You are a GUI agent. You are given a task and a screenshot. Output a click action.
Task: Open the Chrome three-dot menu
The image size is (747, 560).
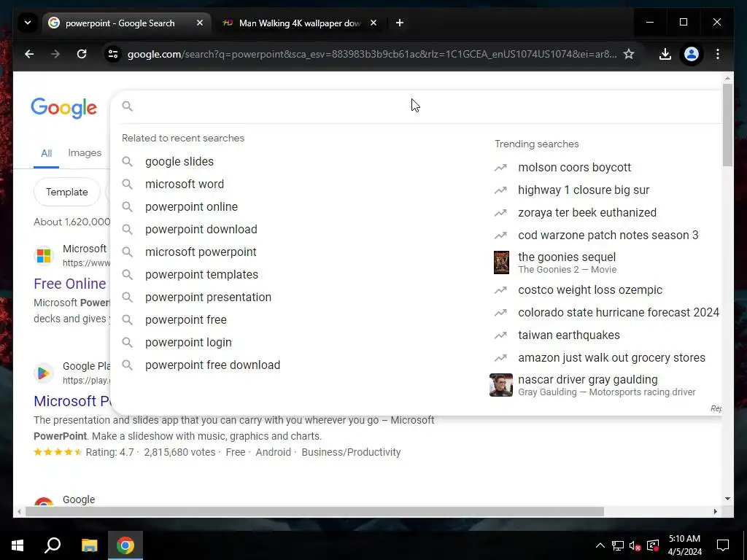tap(718, 54)
